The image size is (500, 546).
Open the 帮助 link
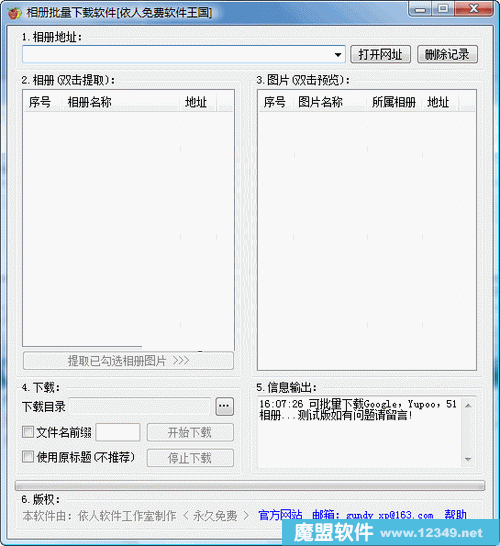click(455, 515)
